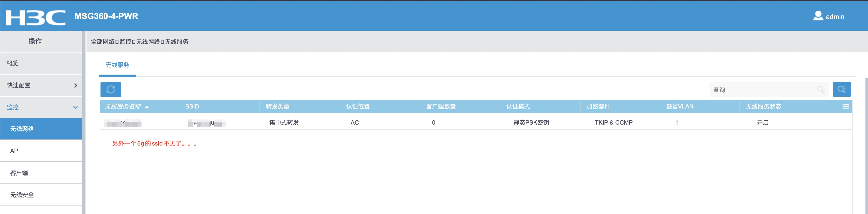
Task: Open the 客户端 sidebar item
Action: pyautogui.click(x=41, y=173)
